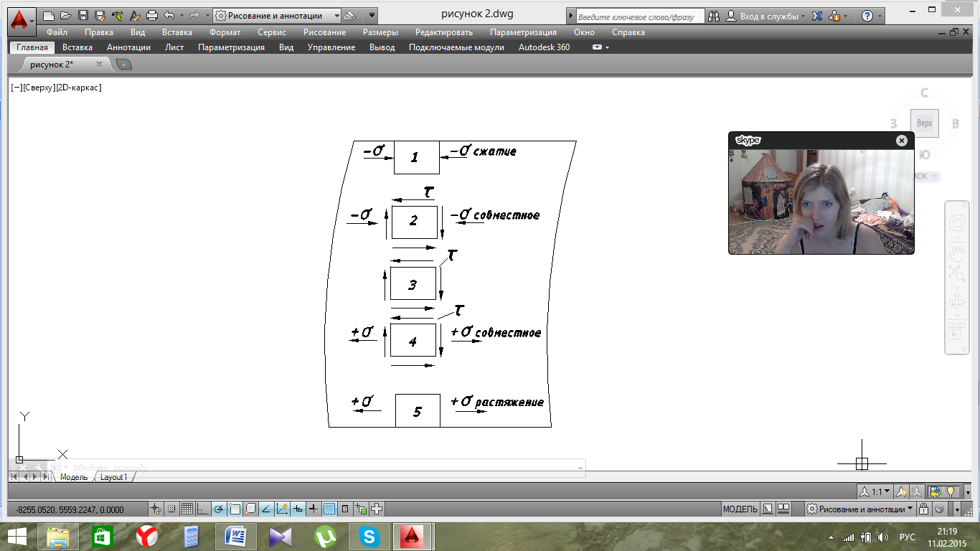Toggle Snap Mode in status bar

(x=171, y=509)
